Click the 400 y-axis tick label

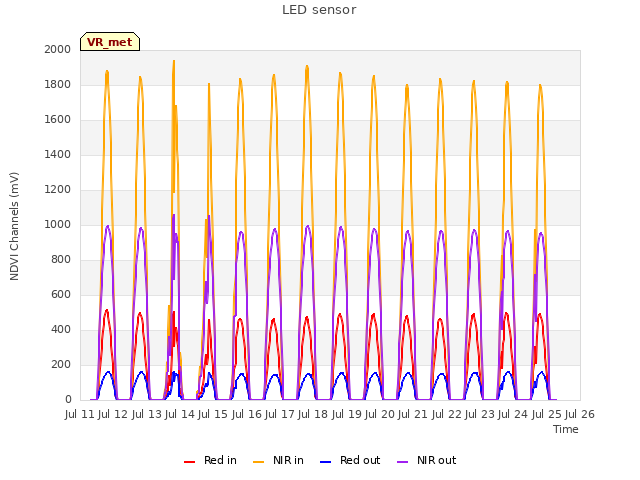pos(61,329)
